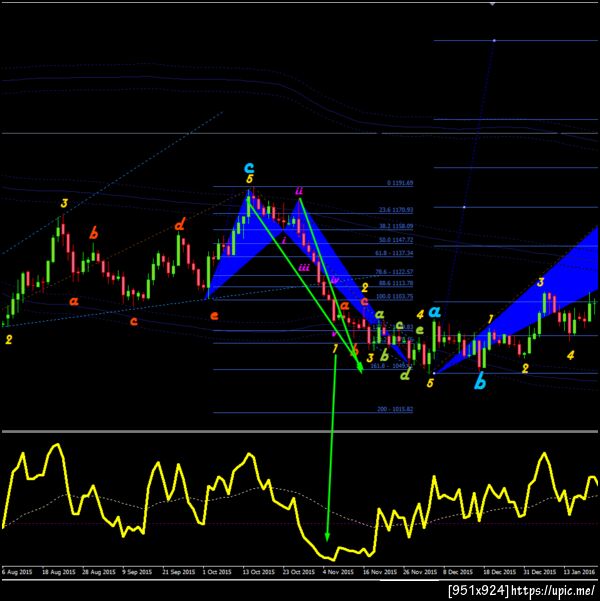Viewport: 600px width, 601px height.
Task: Select the 9 Sep 2015 axis date
Action: [137, 572]
